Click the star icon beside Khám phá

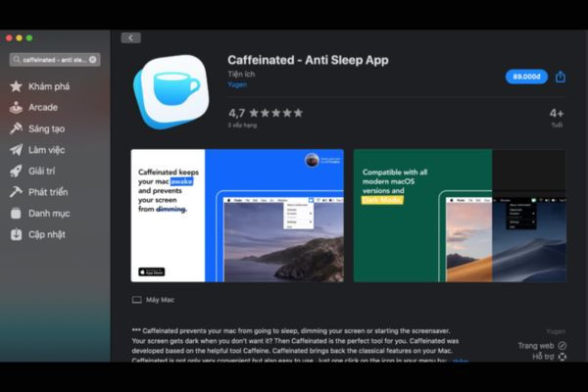coord(16,86)
